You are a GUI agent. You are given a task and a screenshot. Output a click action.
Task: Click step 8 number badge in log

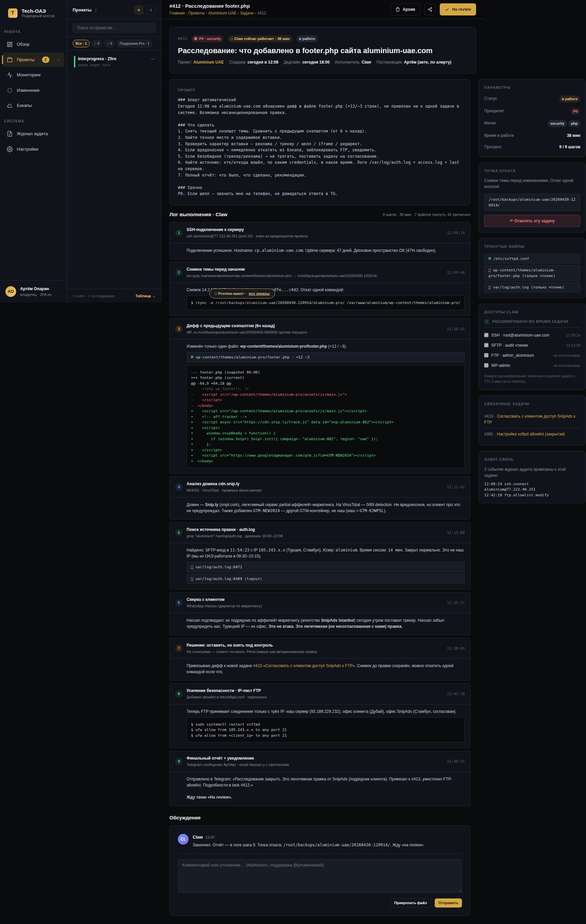point(179,694)
